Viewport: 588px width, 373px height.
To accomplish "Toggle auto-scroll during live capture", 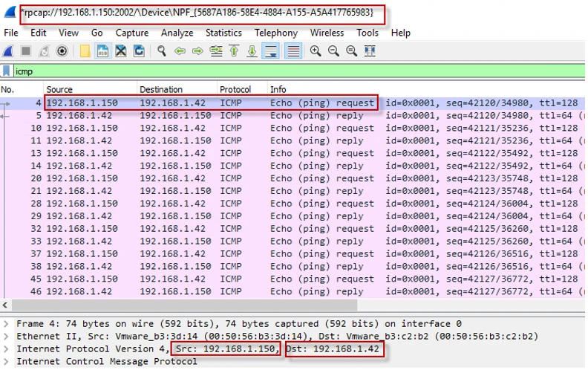I will click(x=271, y=51).
